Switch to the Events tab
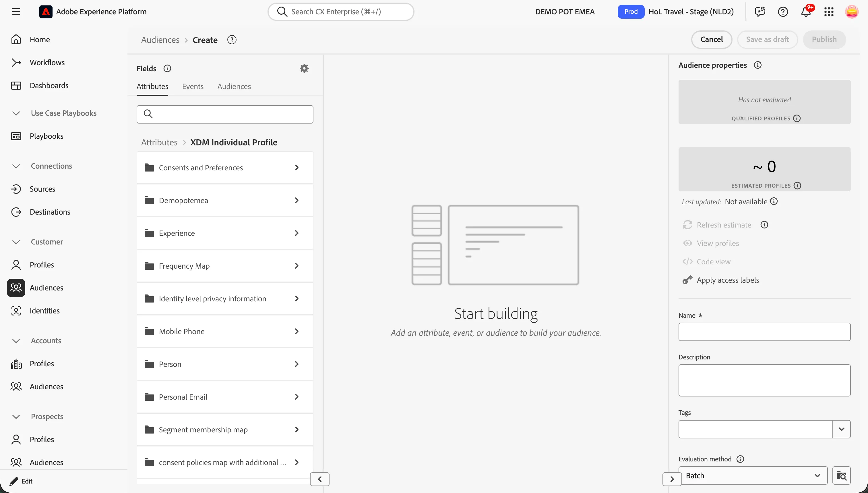868x493 pixels. 193,86
